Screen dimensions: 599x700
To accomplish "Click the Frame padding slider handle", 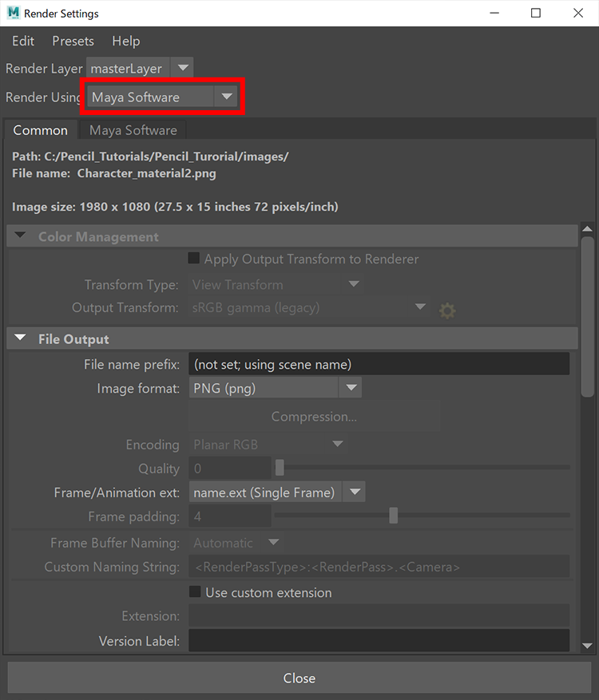I will [x=394, y=516].
